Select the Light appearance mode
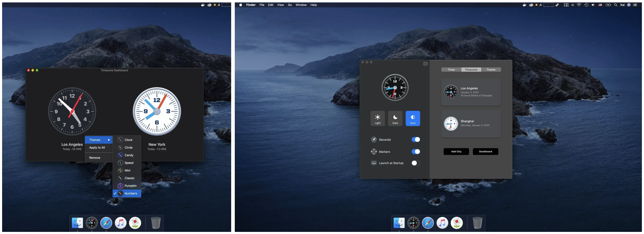 (378, 118)
